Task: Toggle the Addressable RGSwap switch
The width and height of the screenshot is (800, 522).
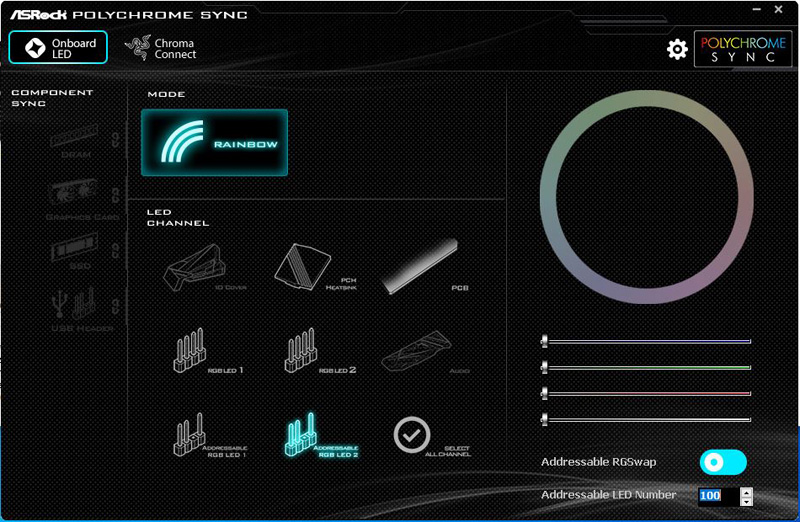Action: click(723, 462)
